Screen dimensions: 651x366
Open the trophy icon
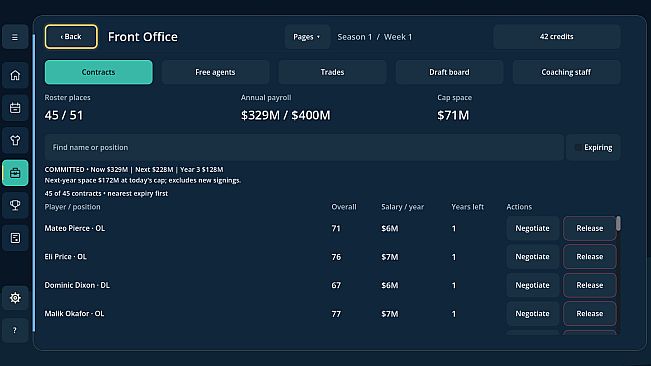pyautogui.click(x=15, y=205)
